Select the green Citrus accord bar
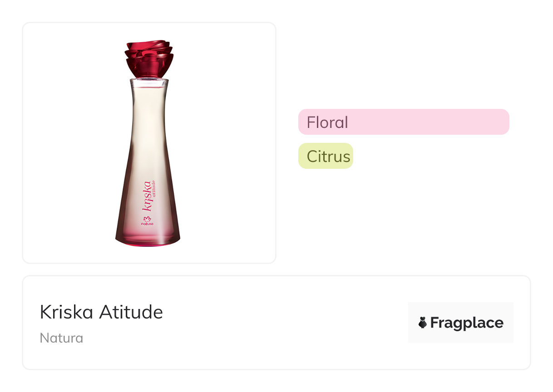 tap(326, 156)
